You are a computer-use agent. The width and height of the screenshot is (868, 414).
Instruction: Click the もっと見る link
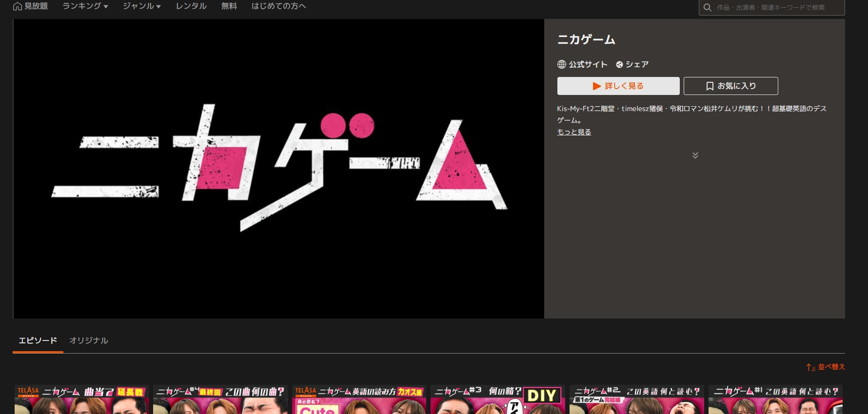point(574,132)
